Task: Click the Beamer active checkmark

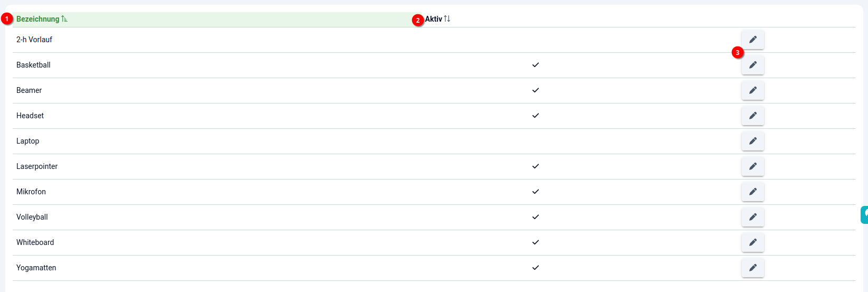Action: coord(535,90)
